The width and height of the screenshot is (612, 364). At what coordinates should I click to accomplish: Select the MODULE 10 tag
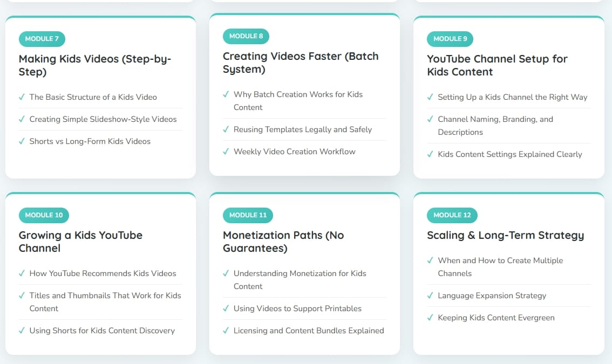click(44, 215)
